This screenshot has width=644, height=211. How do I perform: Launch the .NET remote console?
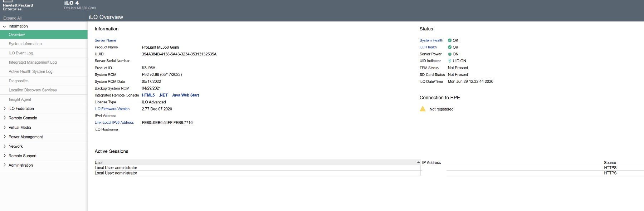pyautogui.click(x=163, y=95)
